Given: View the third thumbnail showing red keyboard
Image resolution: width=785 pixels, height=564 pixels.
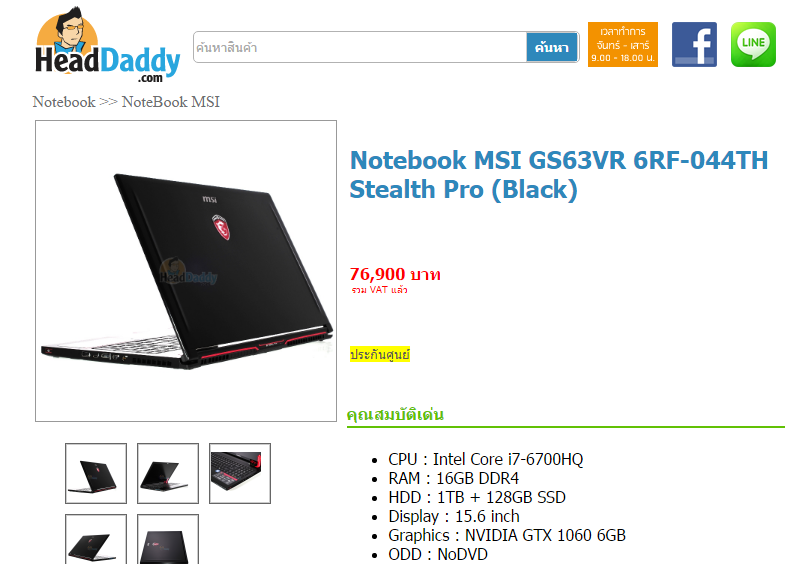Looking at the screenshot, I should (x=240, y=473).
